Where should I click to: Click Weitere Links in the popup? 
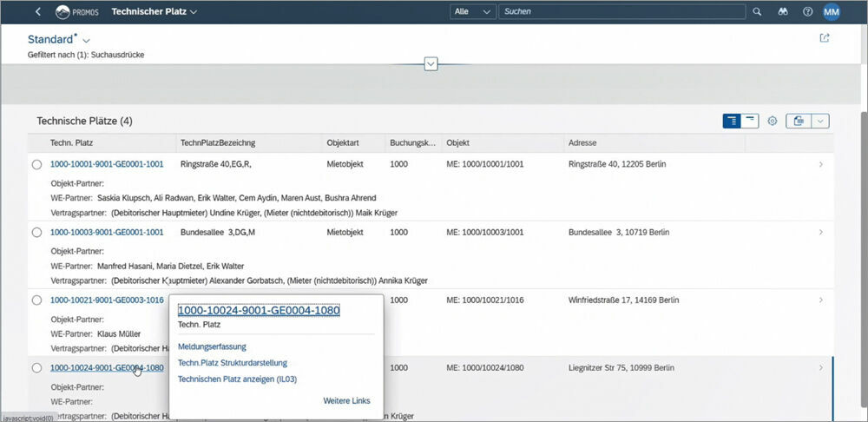click(346, 400)
